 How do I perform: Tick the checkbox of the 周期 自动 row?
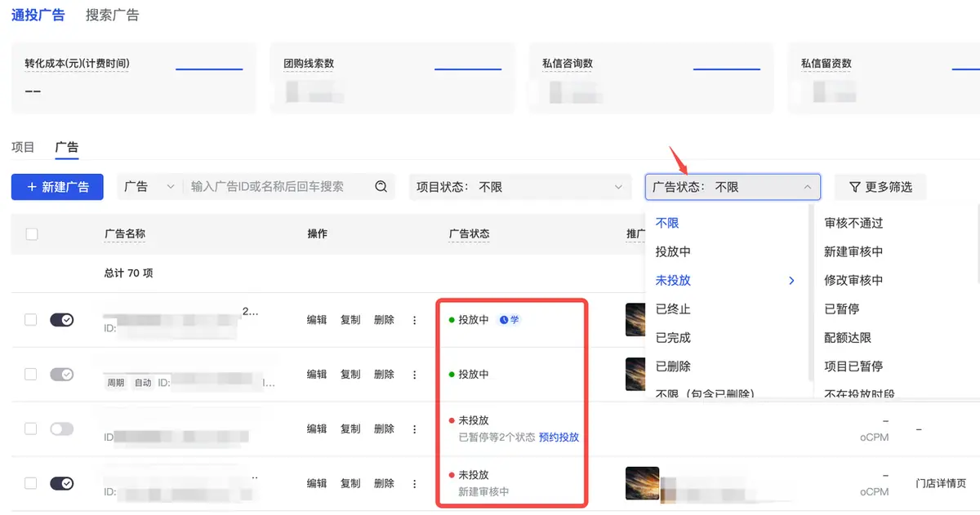pyautogui.click(x=30, y=374)
